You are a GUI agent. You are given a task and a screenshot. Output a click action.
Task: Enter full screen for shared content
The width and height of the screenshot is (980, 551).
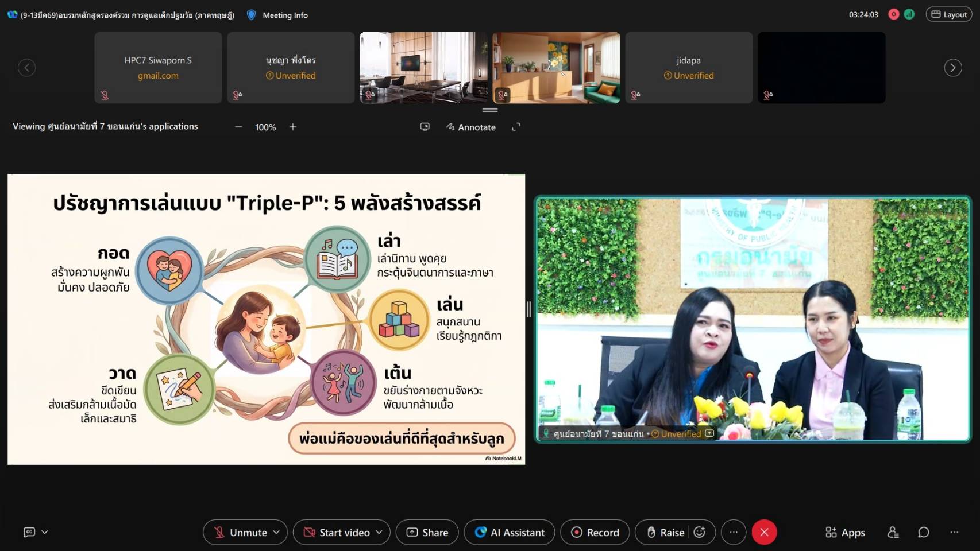pos(516,127)
